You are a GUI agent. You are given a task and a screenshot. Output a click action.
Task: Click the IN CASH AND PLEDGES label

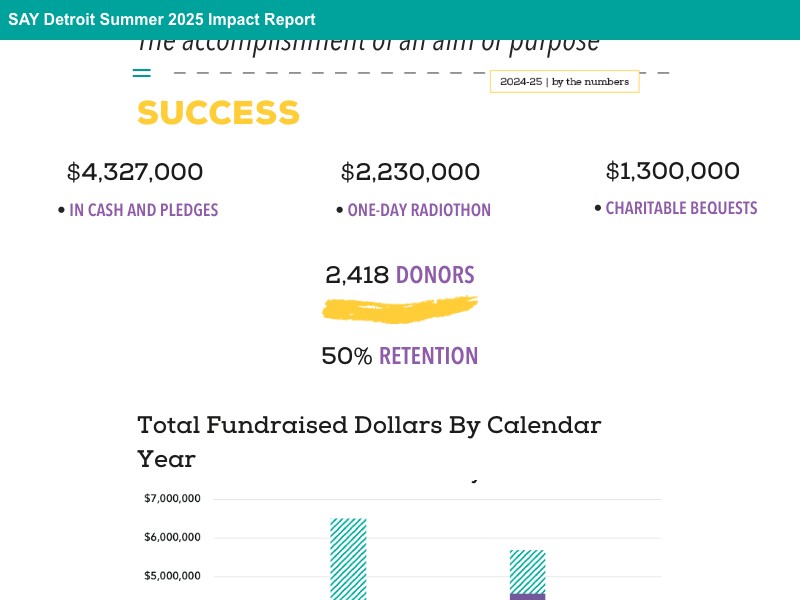pyautogui.click(x=143, y=210)
